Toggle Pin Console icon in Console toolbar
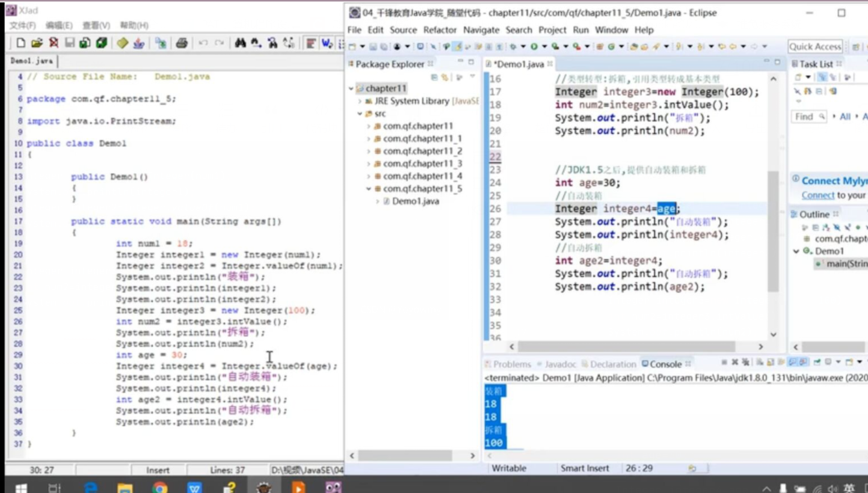Image resolution: width=868 pixels, height=493 pixels. [x=817, y=363]
